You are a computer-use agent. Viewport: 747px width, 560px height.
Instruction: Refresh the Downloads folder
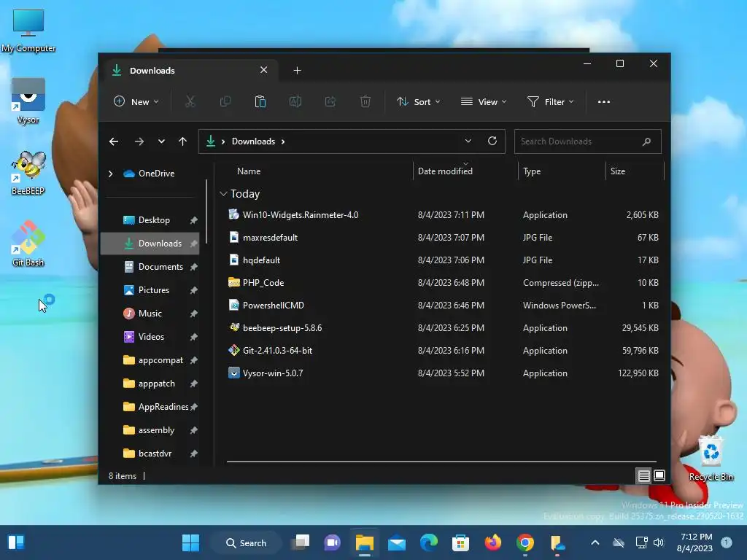point(492,141)
